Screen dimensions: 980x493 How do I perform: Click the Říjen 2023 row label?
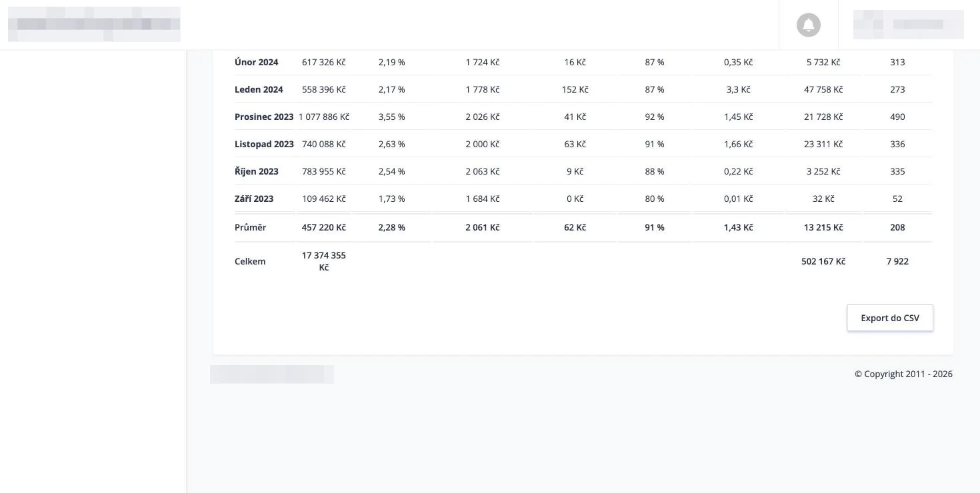click(x=257, y=171)
